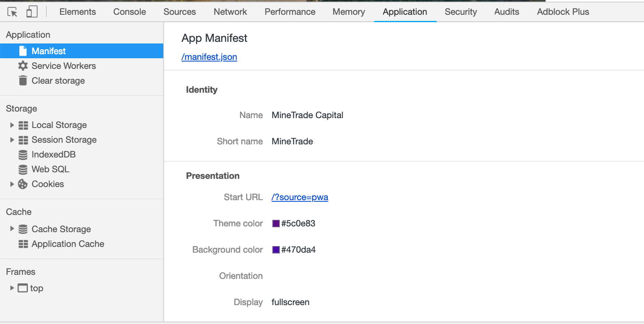Select the Application tab

coord(405,12)
